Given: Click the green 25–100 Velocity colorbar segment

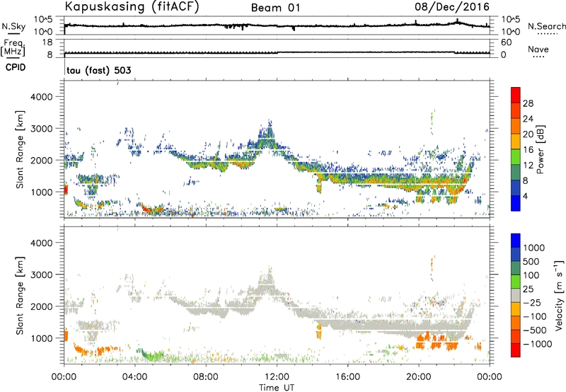Looking at the screenshot, I should point(516,282).
